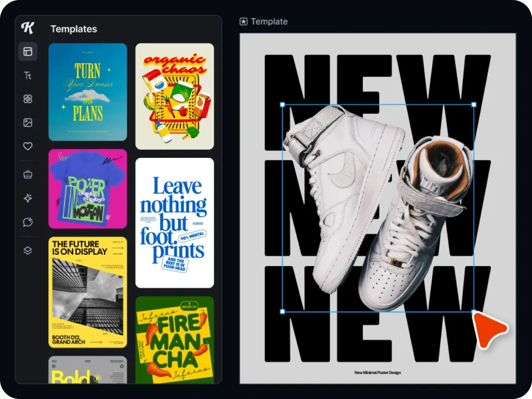Open the Elements flower icon
532x399 pixels.
pyautogui.click(x=28, y=99)
